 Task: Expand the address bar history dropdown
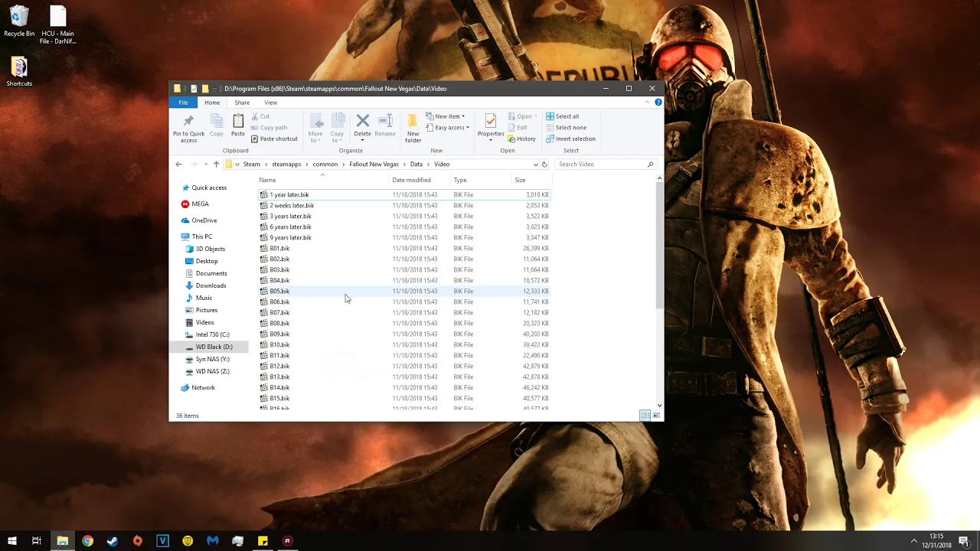click(x=535, y=164)
